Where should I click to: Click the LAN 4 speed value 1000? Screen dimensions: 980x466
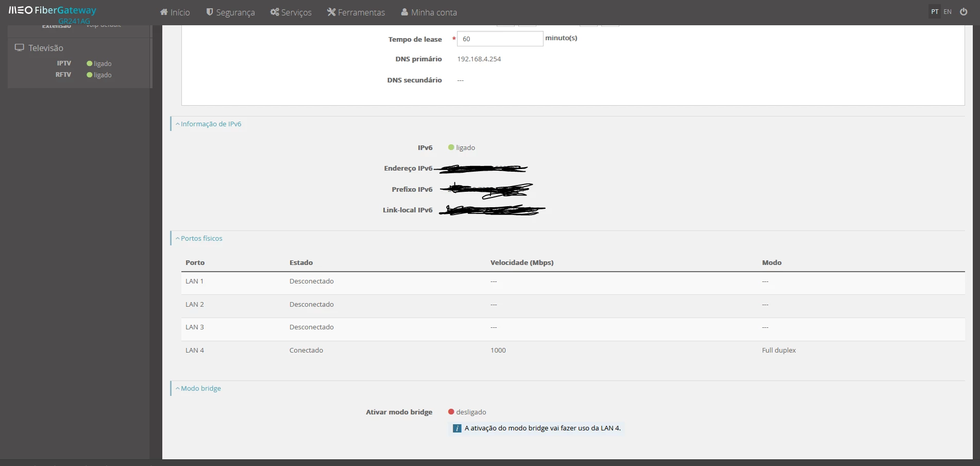[498, 350]
